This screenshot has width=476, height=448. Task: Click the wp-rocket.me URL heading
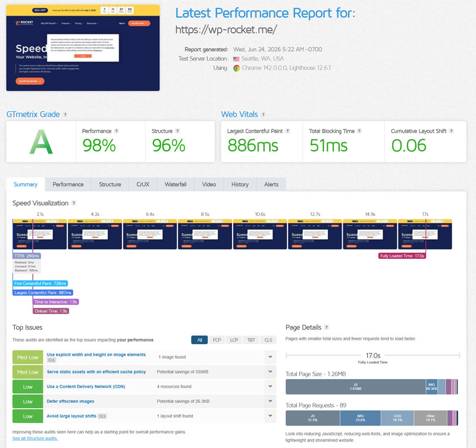coord(226,30)
